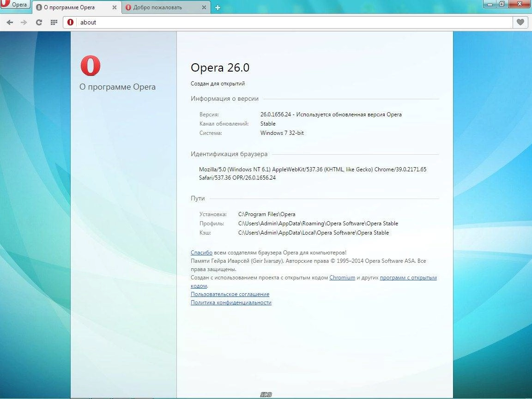Minimize the Opera window
Screen dimensions: 532x399
[x=490, y=4]
